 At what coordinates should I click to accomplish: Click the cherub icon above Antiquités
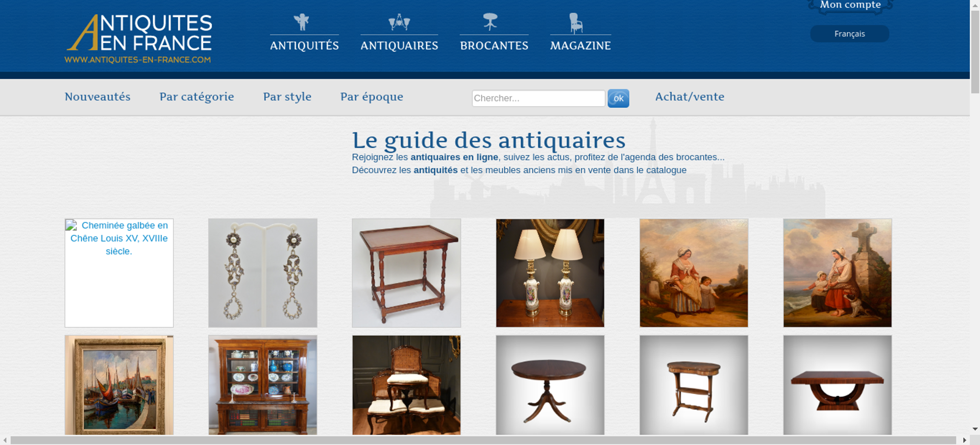(301, 22)
